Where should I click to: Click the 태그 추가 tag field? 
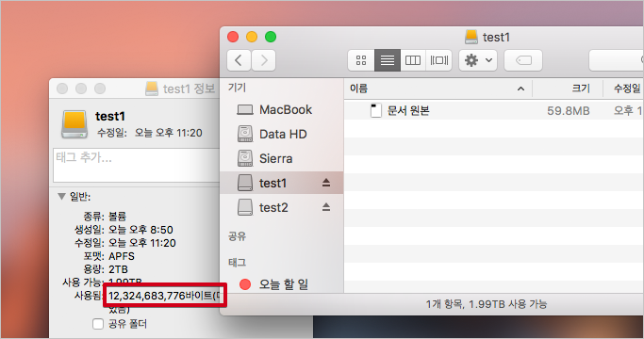click(x=137, y=165)
